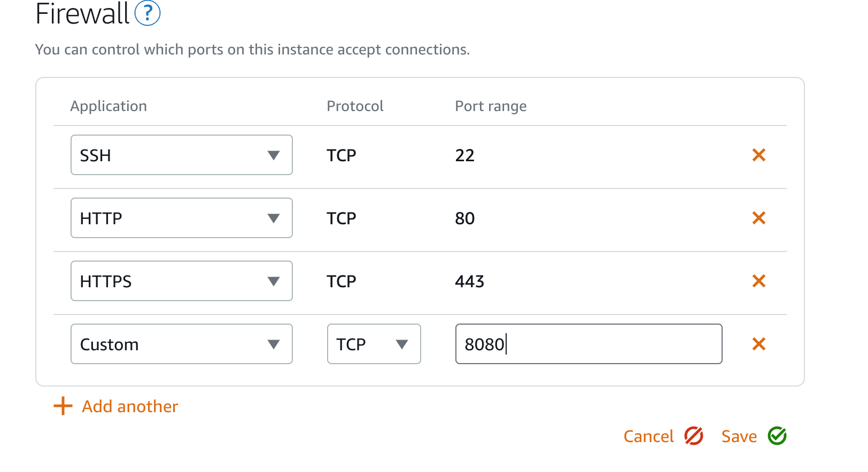Click the red cancel circle icon
Screen dimensions: 868x472
pyautogui.click(x=694, y=436)
